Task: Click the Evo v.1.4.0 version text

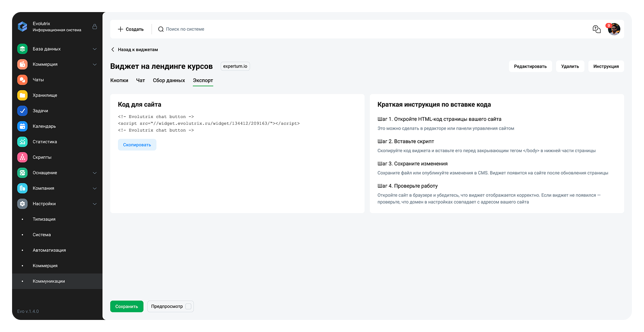Action: [28, 311]
